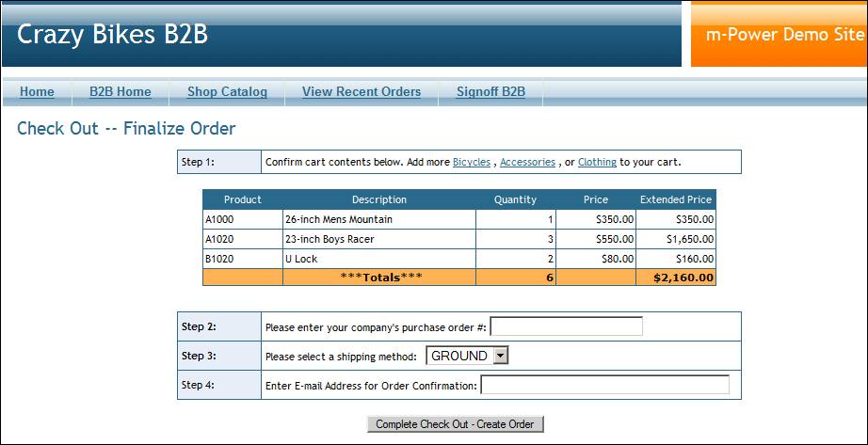The width and height of the screenshot is (868, 445).
Task: Click the $1,650.00 extended price cell
Action: tap(676, 239)
